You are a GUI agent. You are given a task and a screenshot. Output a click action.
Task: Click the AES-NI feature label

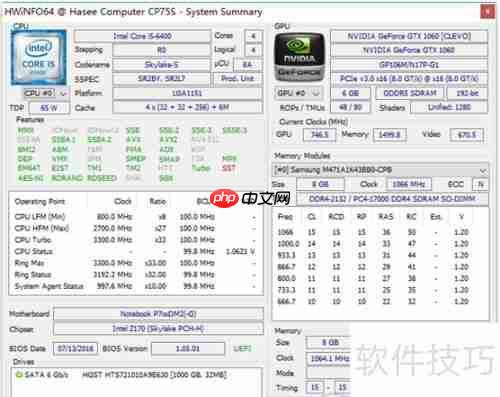[x=31, y=178]
